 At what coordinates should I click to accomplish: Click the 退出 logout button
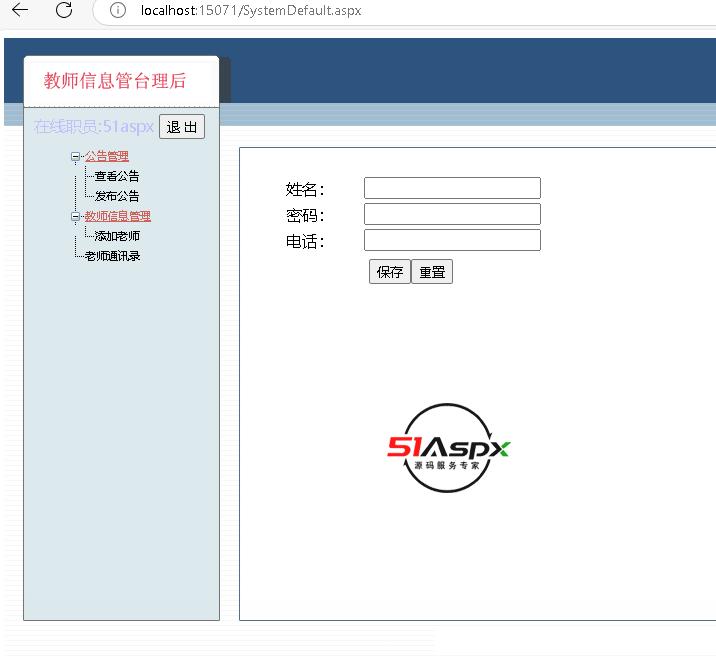pyautogui.click(x=182, y=127)
